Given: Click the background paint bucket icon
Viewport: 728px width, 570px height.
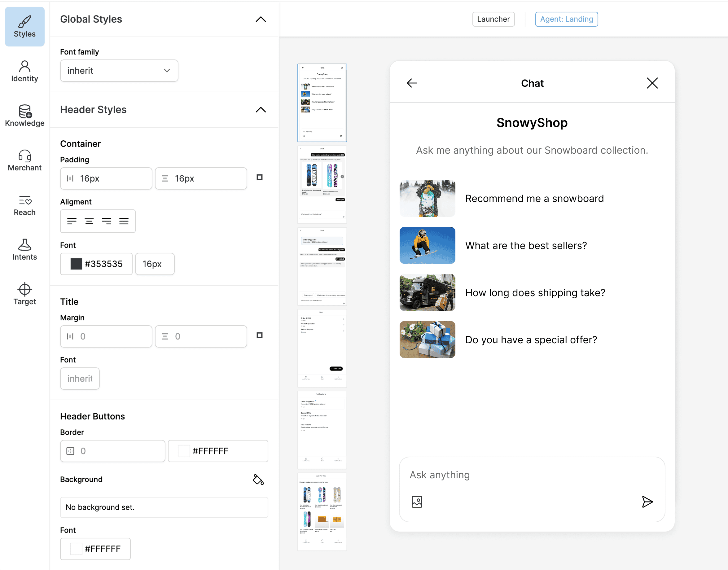Looking at the screenshot, I should (x=258, y=480).
